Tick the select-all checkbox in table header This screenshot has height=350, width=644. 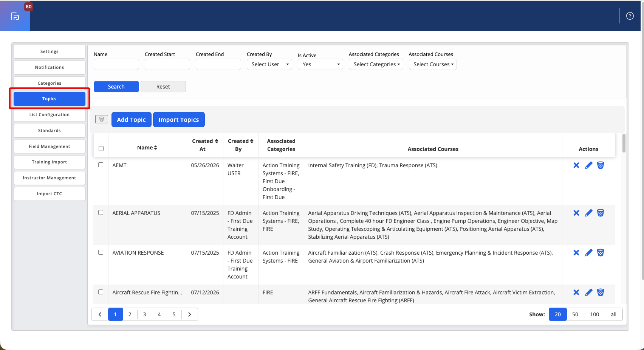(x=101, y=149)
